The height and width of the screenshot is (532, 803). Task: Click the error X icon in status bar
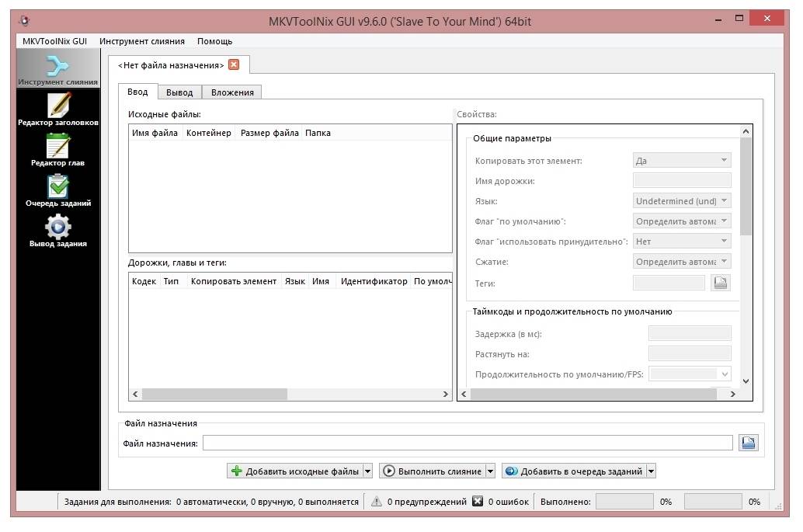click(x=478, y=501)
